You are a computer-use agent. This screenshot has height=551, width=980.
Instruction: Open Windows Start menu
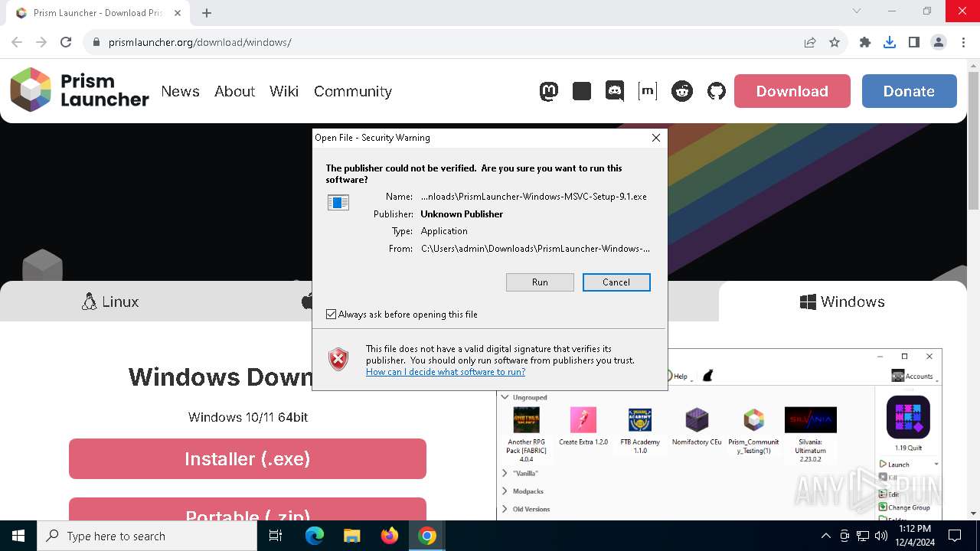tap(18, 536)
